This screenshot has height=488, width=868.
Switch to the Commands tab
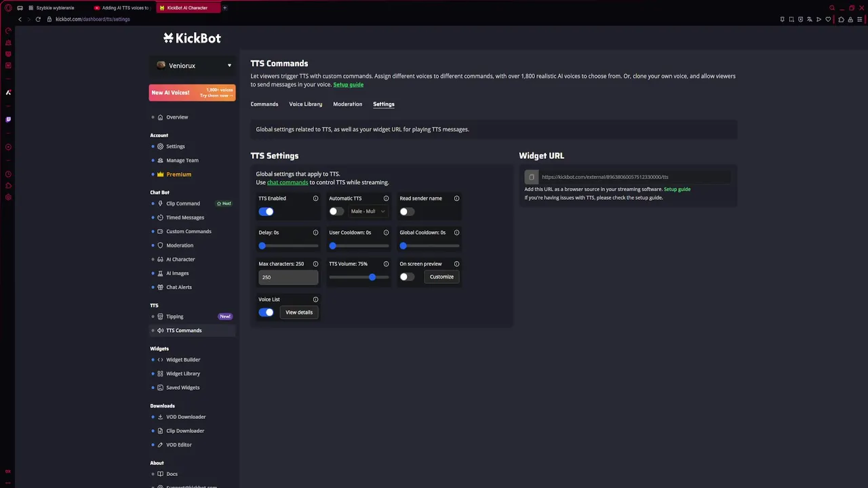[x=264, y=104]
